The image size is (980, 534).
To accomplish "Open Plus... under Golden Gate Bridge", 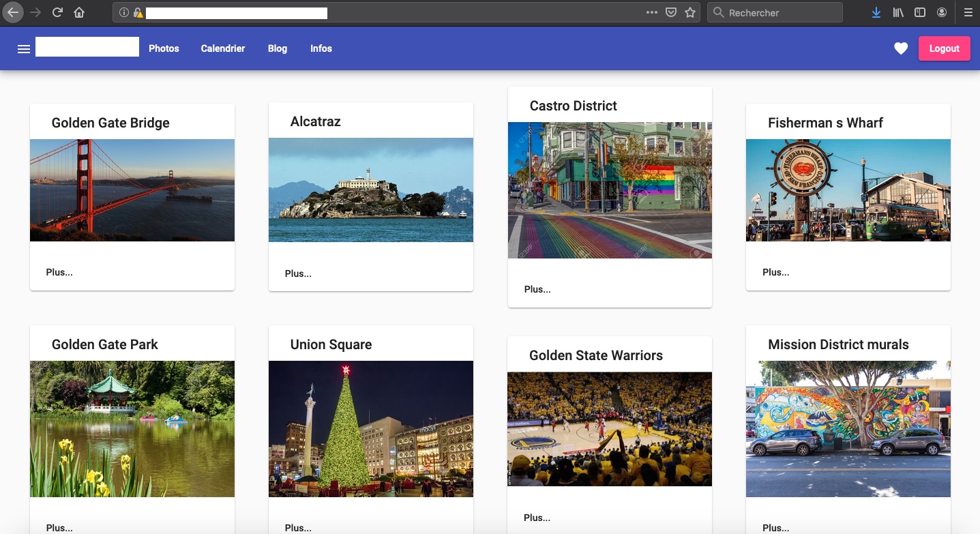I will (59, 271).
